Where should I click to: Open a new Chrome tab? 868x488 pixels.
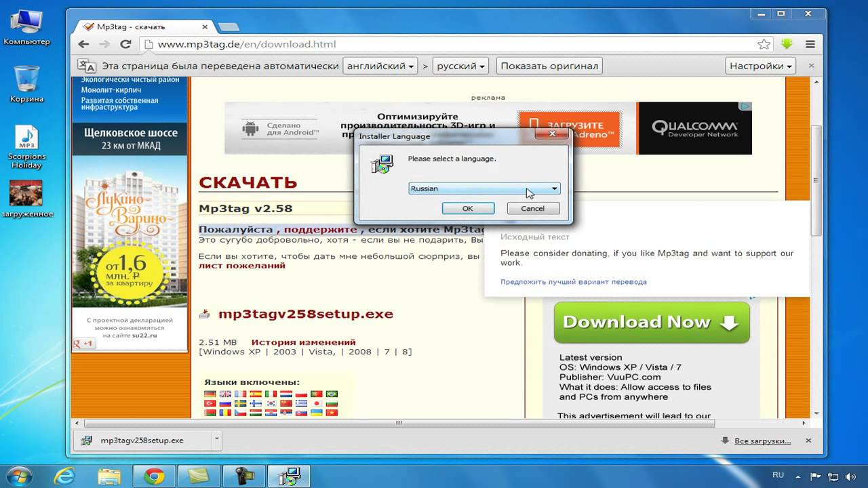coord(229,26)
